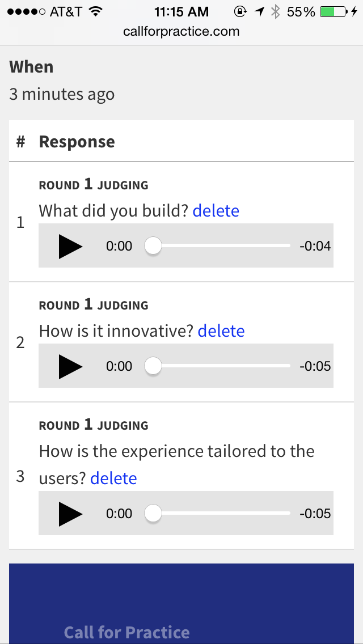363x644 pixels.
Task: Play the 'How is it innovative?' audio
Action: 70,366
